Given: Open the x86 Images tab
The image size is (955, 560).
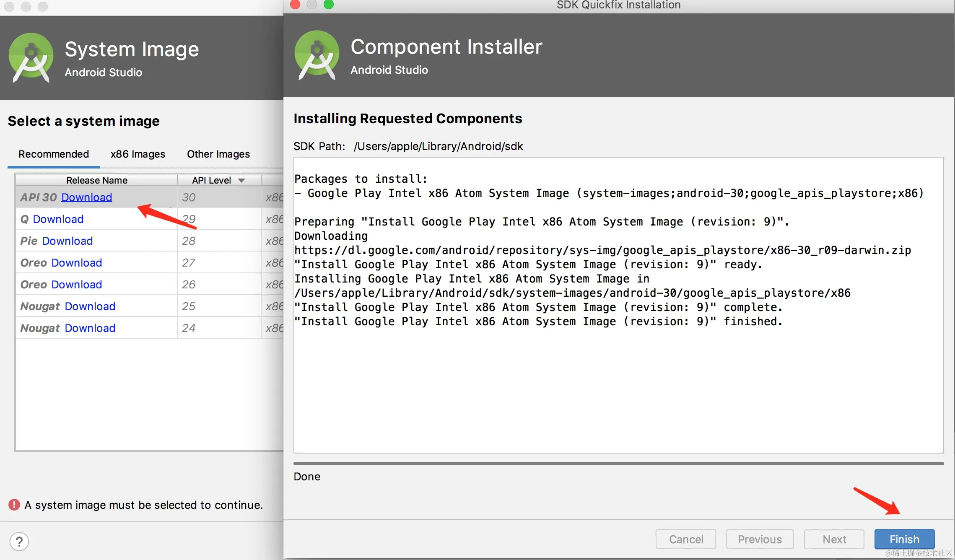Looking at the screenshot, I should tap(138, 154).
